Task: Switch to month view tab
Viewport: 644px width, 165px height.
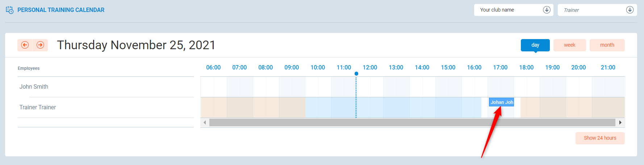Action: (x=607, y=45)
